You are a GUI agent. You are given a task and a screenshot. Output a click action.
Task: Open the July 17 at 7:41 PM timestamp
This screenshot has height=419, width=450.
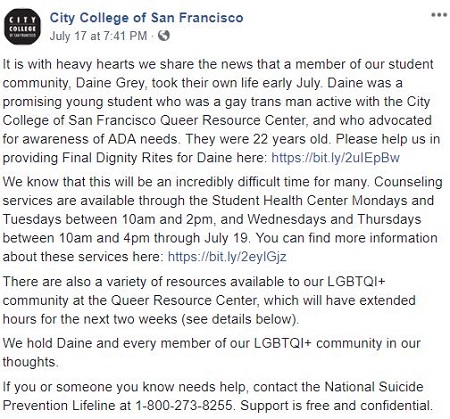pos(98,36)
